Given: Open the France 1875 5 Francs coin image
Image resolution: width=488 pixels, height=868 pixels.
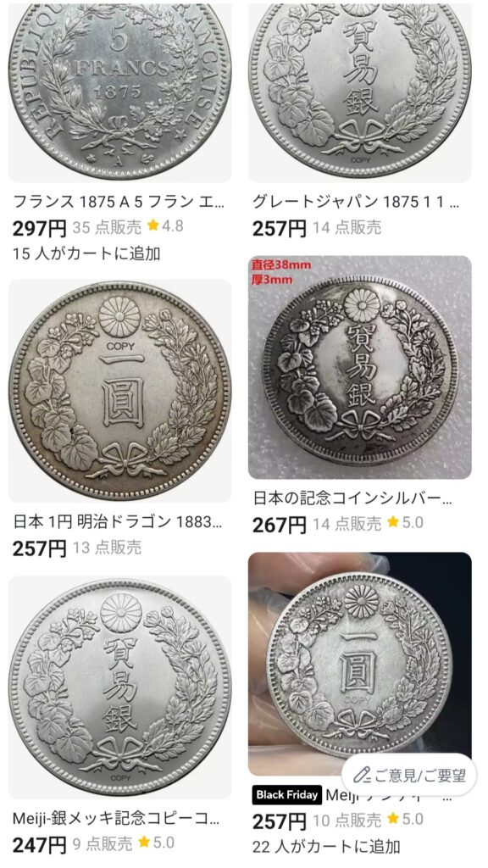Looking at the screenshot, I should 120,90.
